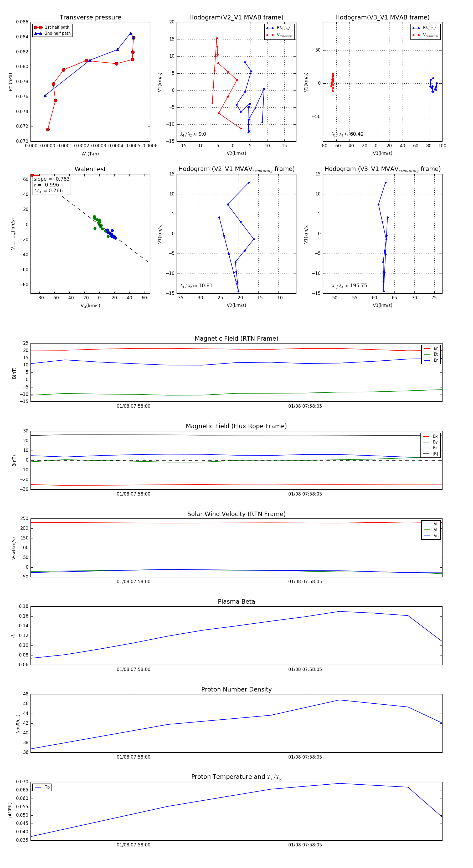Click the red Br legend line sample

coord(426,349)
